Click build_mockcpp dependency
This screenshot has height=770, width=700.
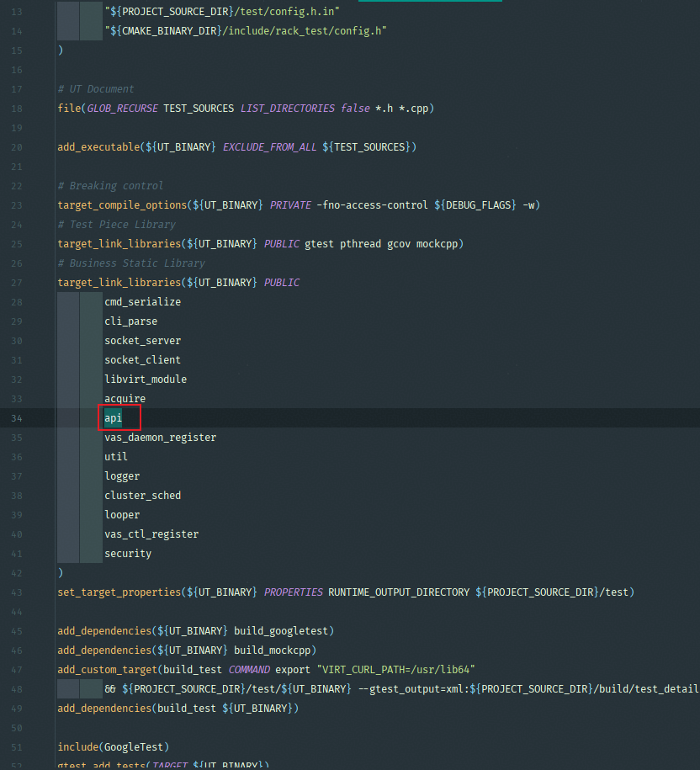[272, 651]
